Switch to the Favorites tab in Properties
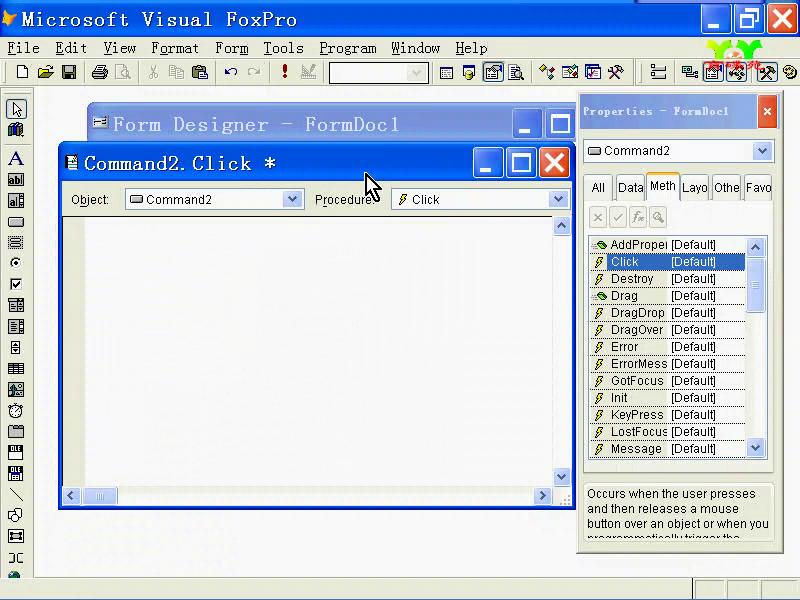The image size is (800, 600). 758,188
